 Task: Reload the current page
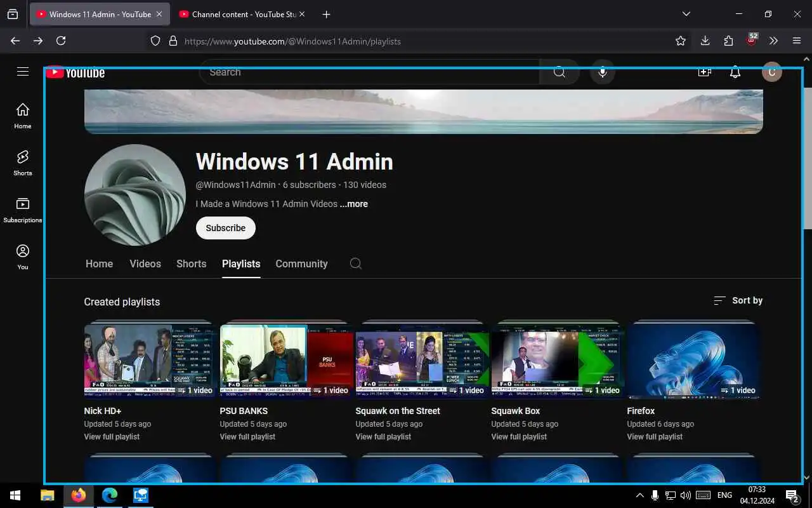pyautogui.click(x=61, y=41)
